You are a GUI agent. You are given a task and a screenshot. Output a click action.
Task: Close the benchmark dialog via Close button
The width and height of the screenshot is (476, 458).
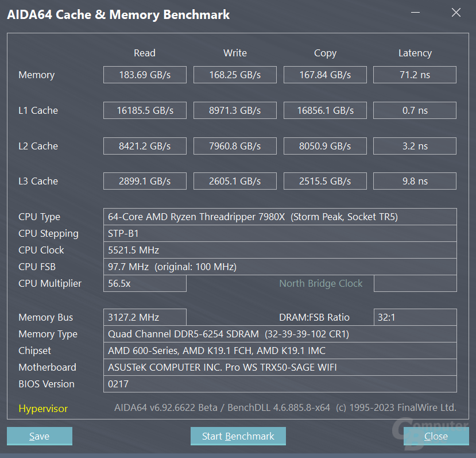click(436, 436)
